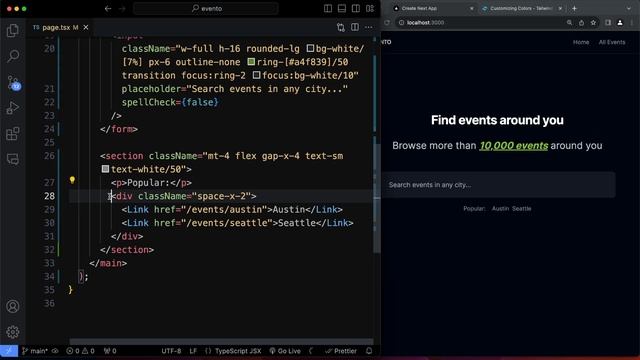640x360 pixels.
Task: Toggle the primary side bar in VS Code
Action: [328, 9]
